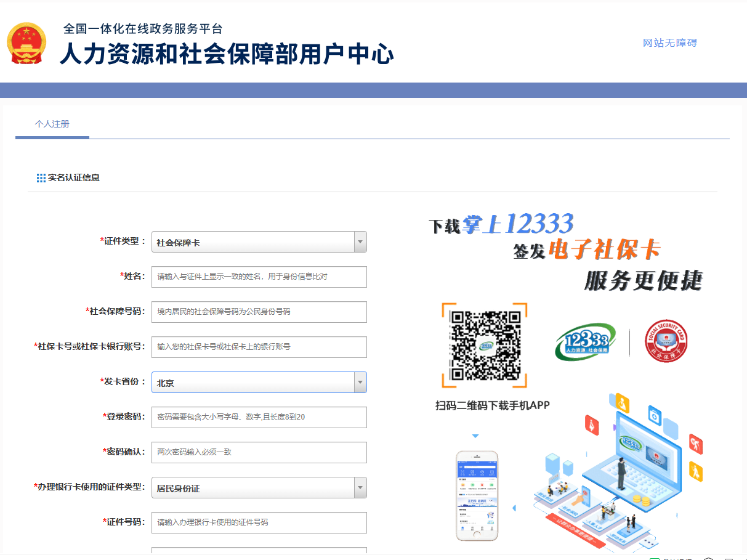This screenshot has height=560, width=747.
Task: Open the 办理银行卡使用的证件类型 dropdown
Action: click(x=259, y=488)
